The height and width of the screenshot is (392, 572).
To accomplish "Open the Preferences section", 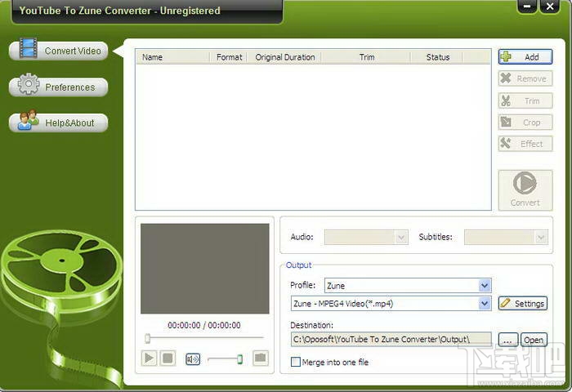I will point(58,87).
